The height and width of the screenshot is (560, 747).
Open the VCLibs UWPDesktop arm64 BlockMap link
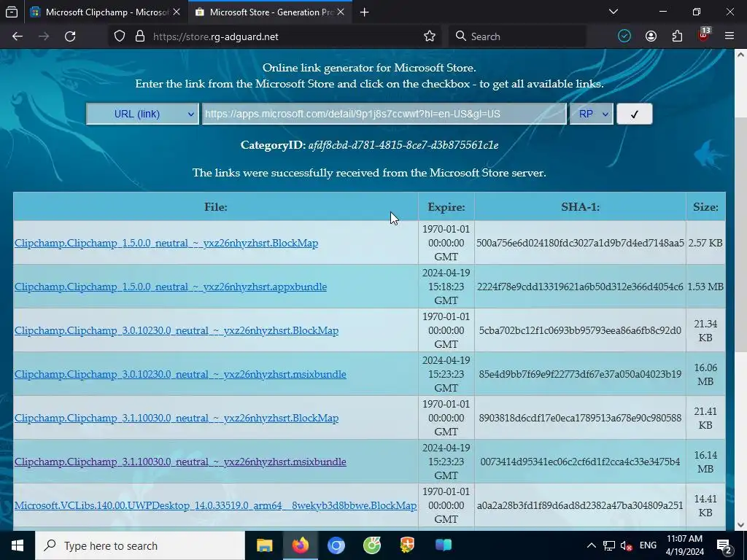[x=215, y=506]
